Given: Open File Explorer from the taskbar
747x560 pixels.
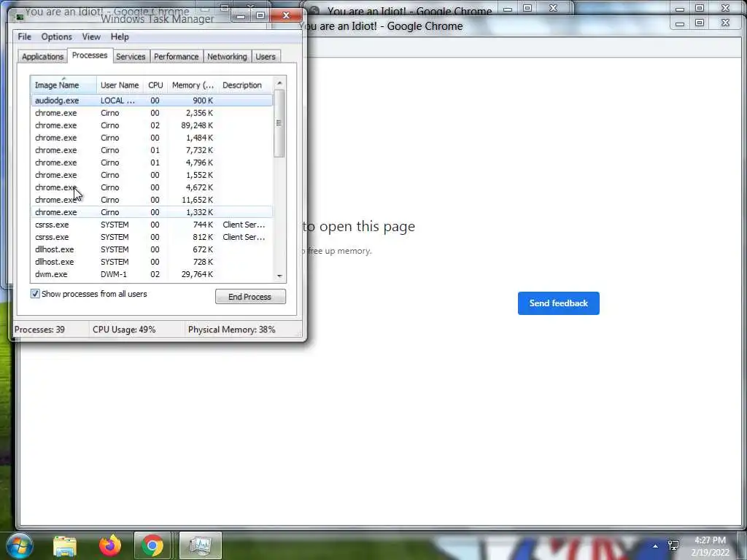Looking at the screenshot, I should 65,545.
